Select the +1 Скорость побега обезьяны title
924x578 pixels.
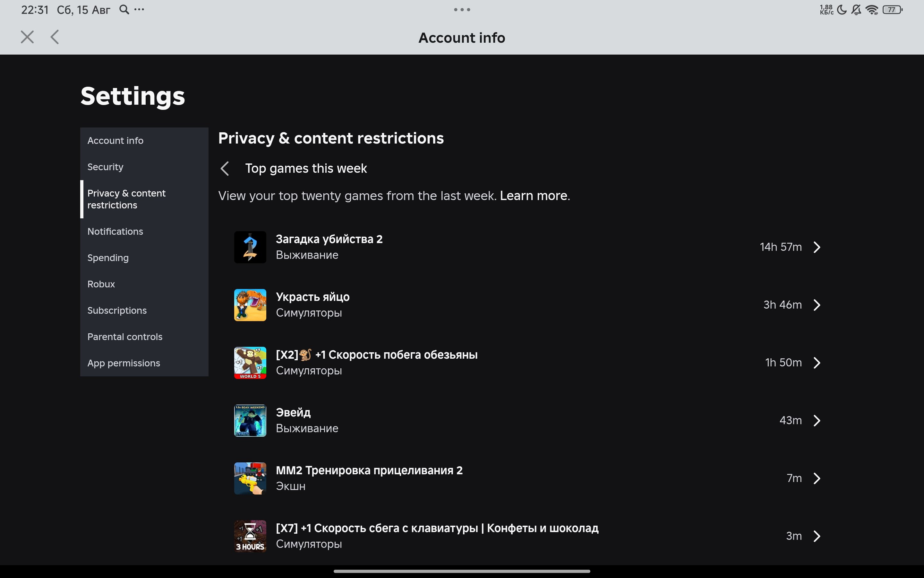376,355
